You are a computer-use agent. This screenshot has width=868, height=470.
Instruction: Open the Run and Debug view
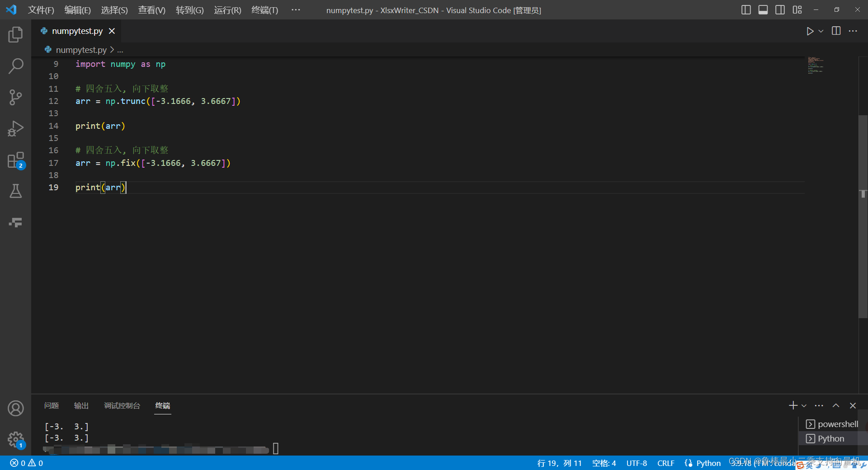click(x=15, y=129)
